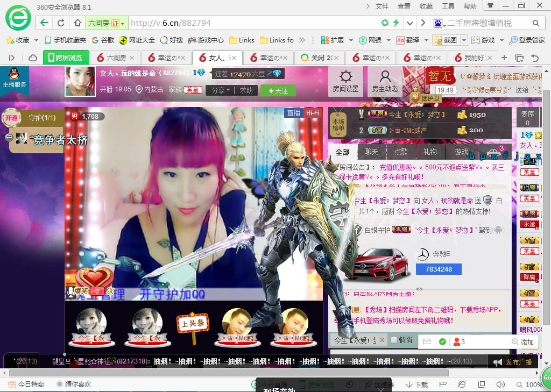
Task: Mute browser audio via speaker icon
Action: point(500,384)
